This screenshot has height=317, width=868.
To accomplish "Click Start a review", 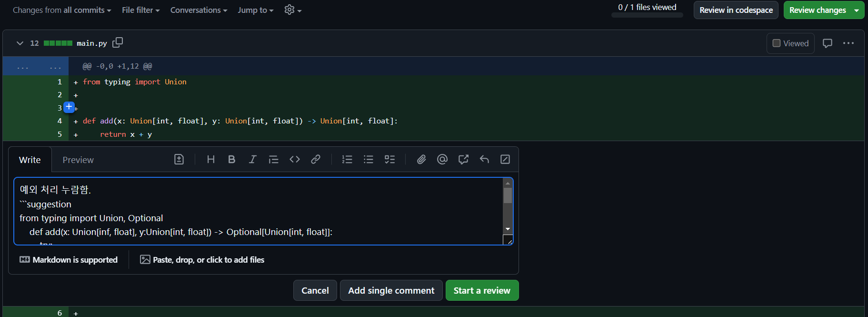I will point(482,290).
